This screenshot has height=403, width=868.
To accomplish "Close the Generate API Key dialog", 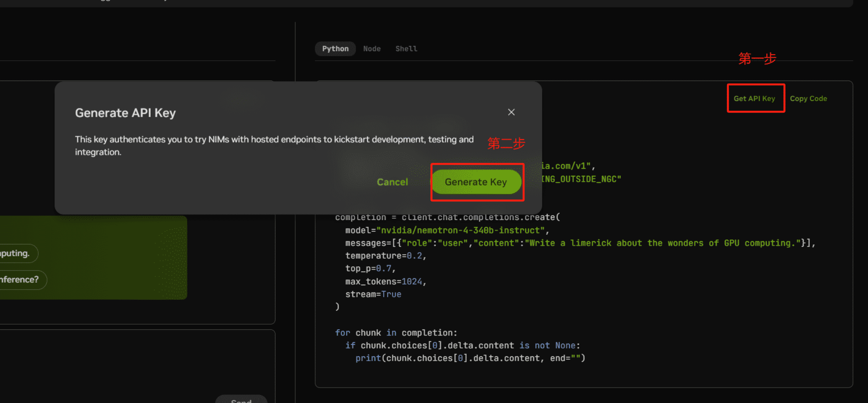I will pyautogui.click(x=511, y=112).
